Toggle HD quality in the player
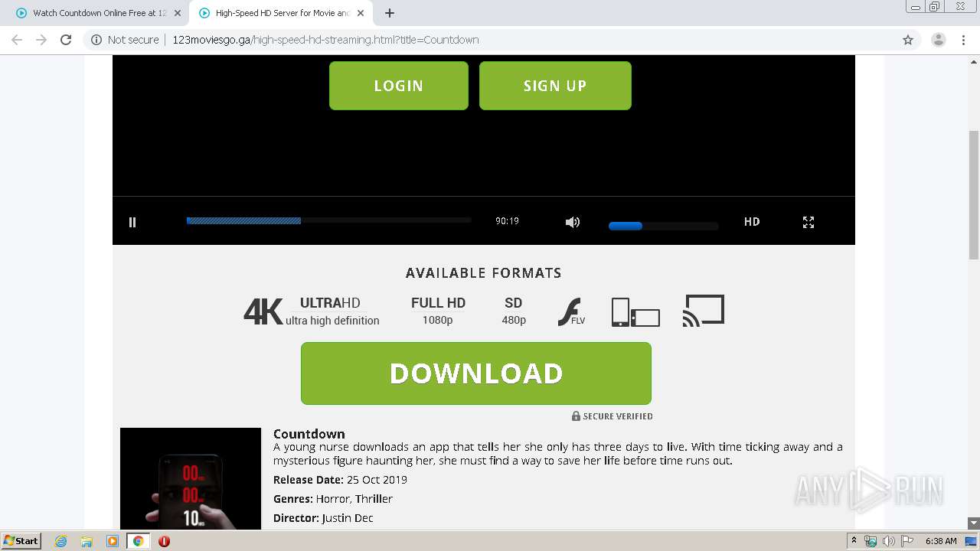 [x=752, y=222]
